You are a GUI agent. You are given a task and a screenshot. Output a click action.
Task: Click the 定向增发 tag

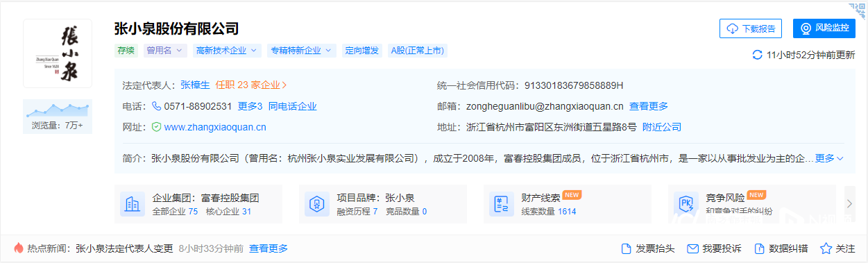click(362, 50)
